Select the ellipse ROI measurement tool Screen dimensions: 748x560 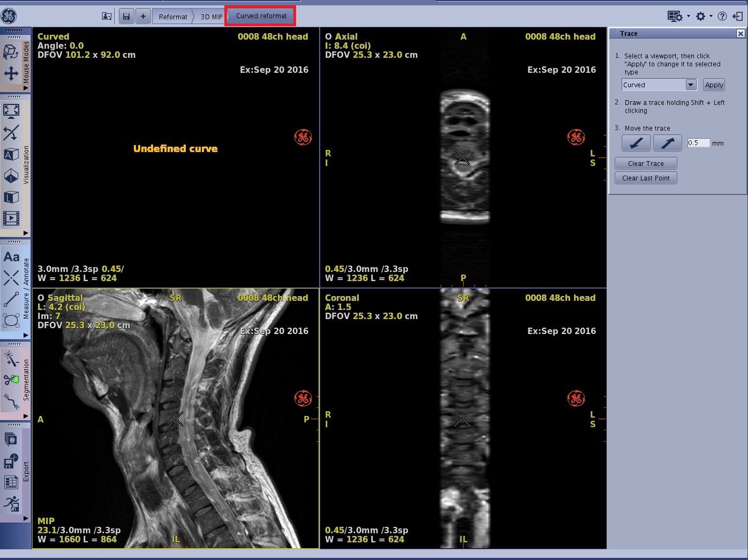[x=11, y=321]
